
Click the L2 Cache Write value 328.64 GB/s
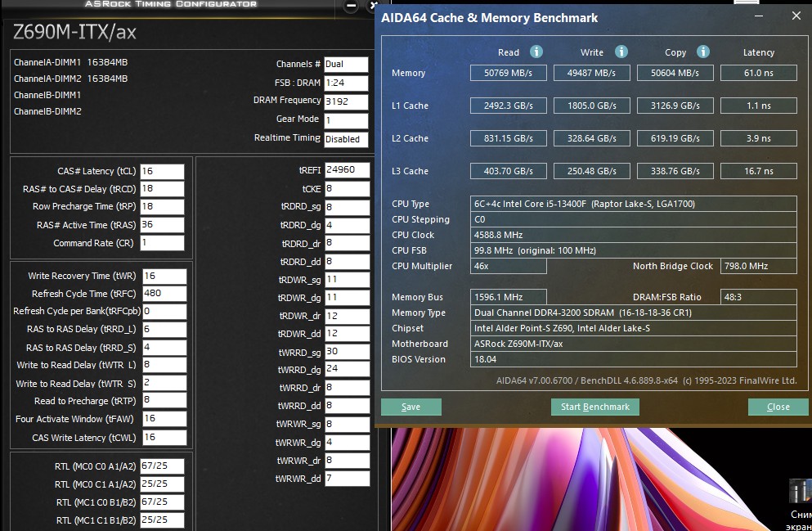(591, 138)
